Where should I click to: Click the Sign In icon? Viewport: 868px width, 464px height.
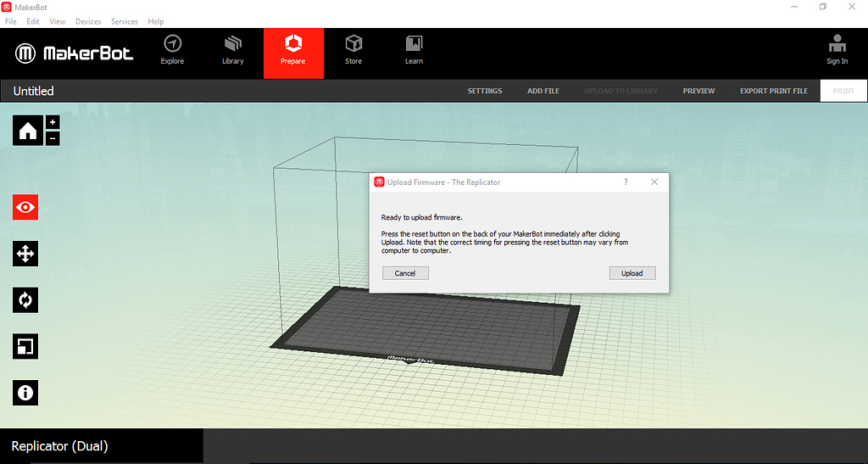coord(837,50)
